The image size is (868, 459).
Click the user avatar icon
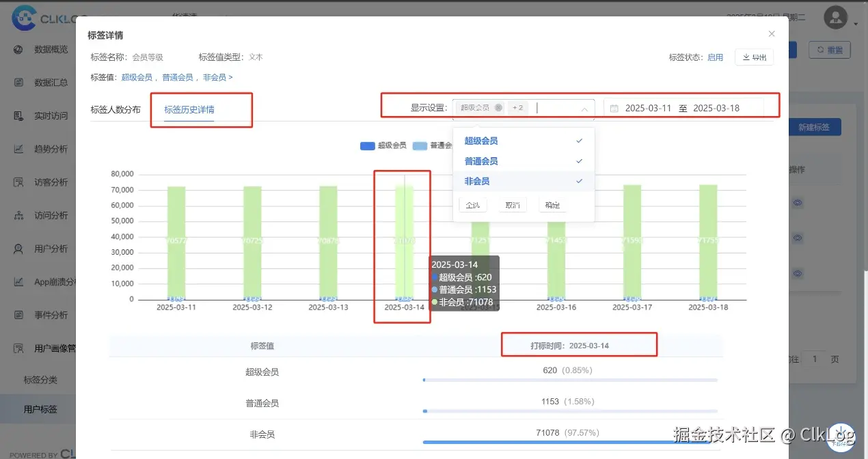click(x=836, y=18)
